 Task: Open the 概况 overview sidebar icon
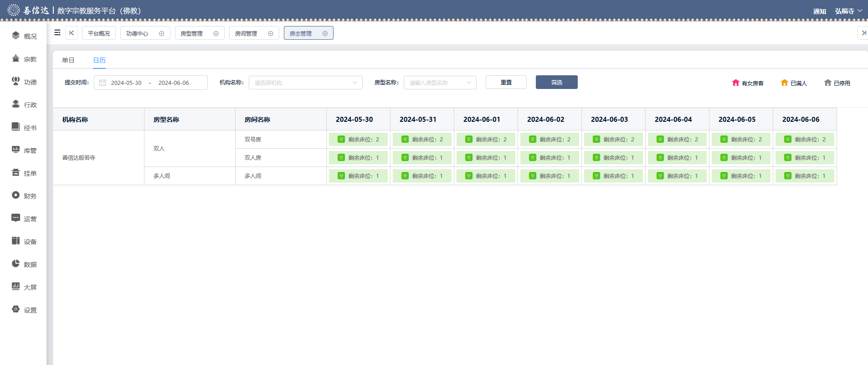tap(16, 36)
